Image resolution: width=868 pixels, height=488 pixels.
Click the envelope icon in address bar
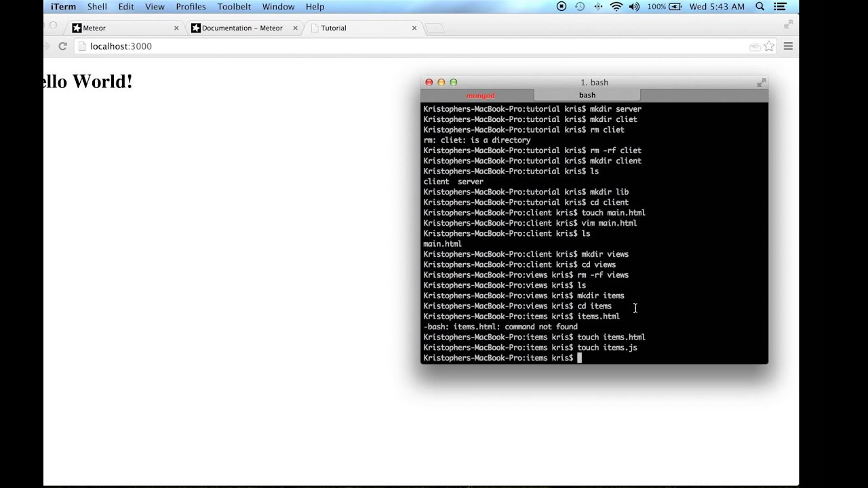(755, 47)
